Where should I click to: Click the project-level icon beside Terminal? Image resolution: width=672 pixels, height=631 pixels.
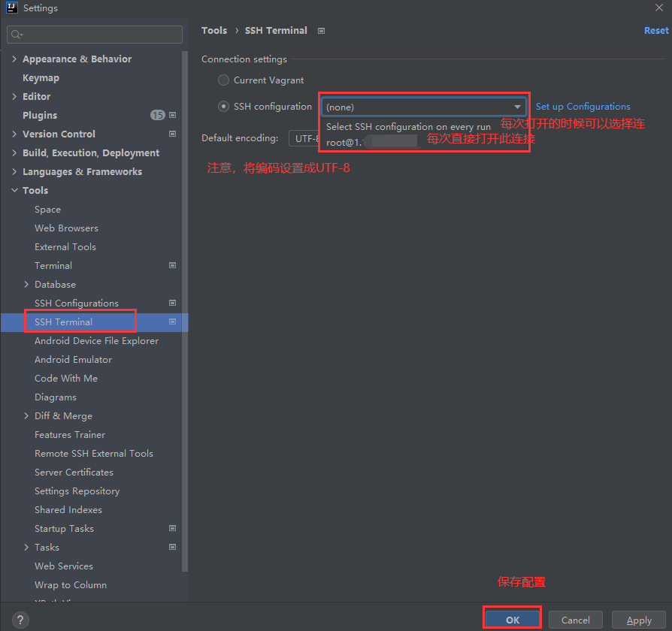[172, 265]
